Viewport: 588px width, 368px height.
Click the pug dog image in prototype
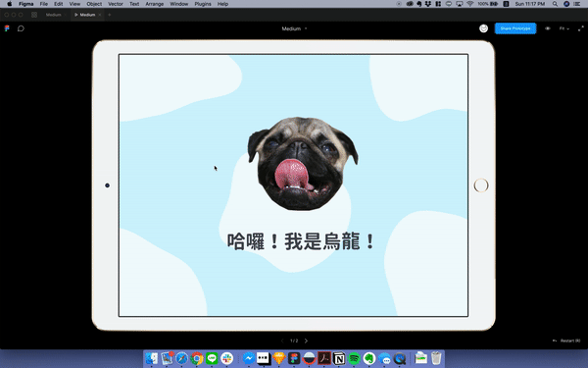point(303,163)
